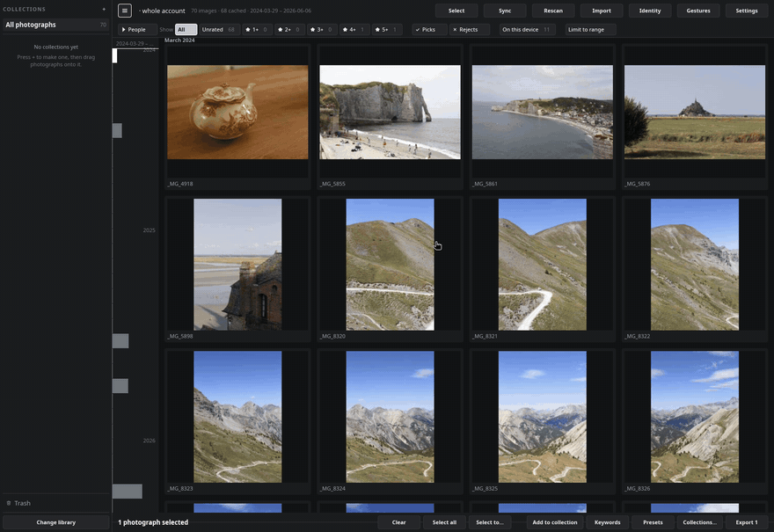The height and width of the screenshot is (532, 774).
Task: Filter by 3+ star rating
Action: tap(321, 30)
